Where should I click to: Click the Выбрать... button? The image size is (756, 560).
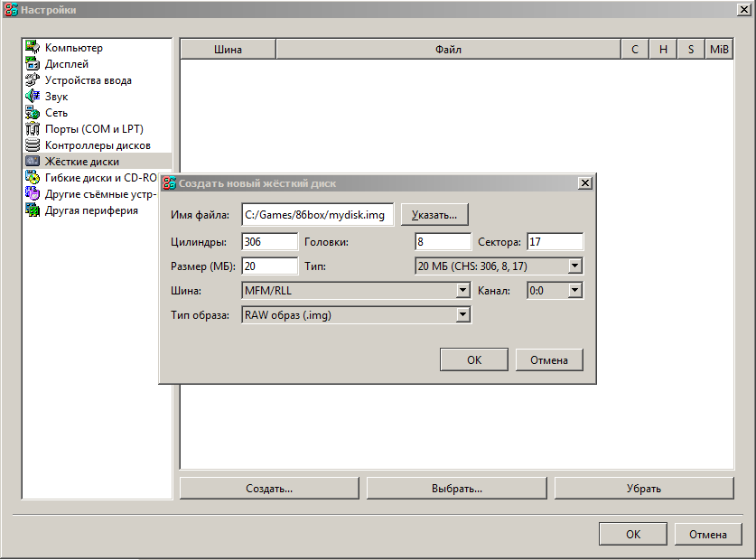click(457, 488)
